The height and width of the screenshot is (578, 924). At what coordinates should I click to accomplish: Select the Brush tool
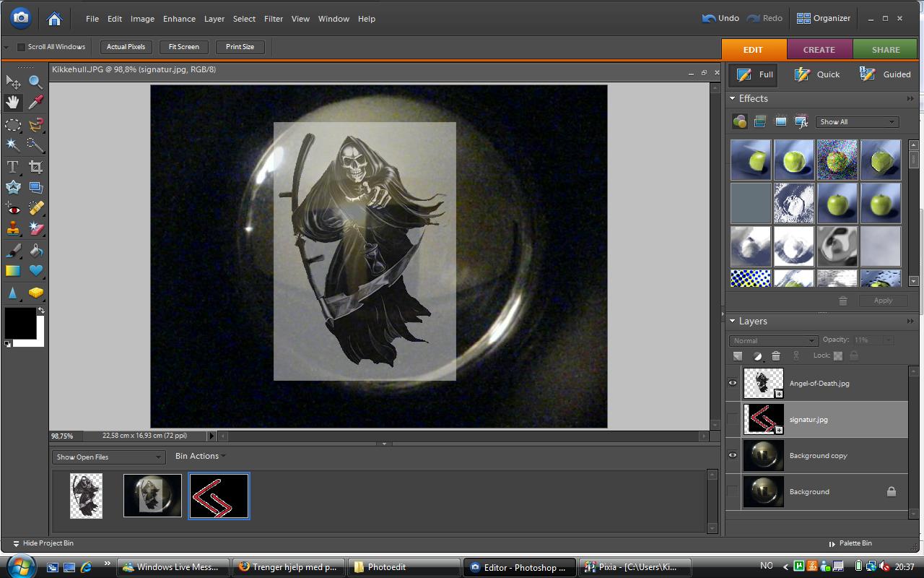click(x=13, y=251)
